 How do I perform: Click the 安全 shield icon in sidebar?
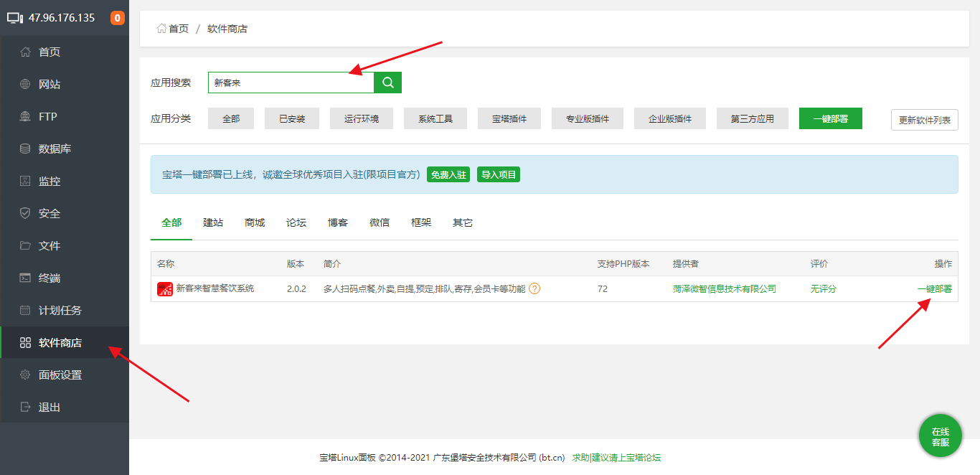point(25,213)
